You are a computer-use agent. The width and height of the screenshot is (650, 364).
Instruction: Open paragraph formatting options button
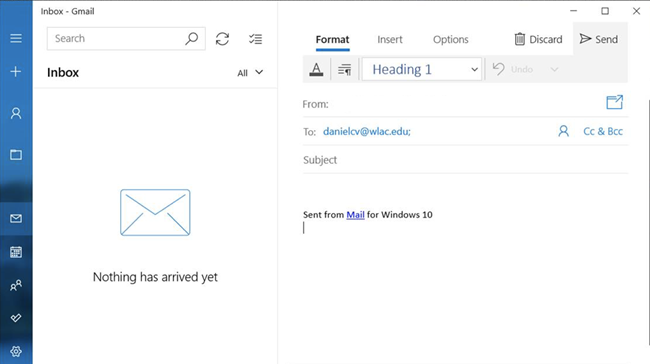(344, 69)
